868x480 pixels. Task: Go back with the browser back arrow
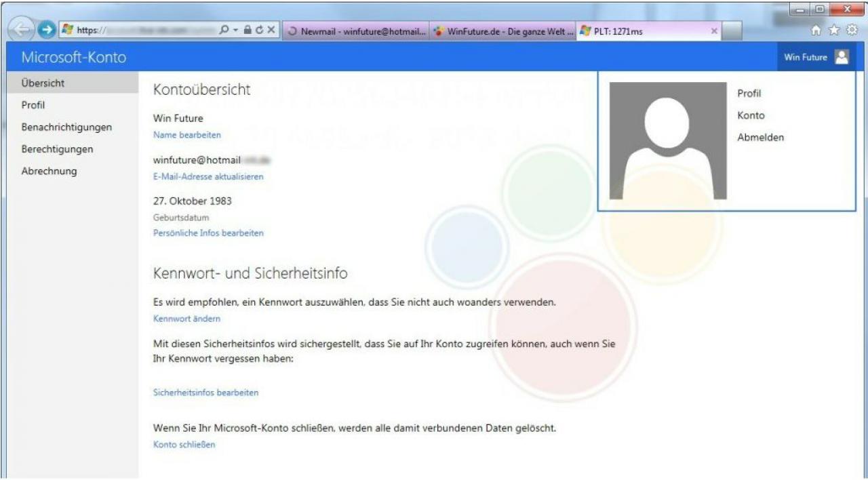(22, 30)
